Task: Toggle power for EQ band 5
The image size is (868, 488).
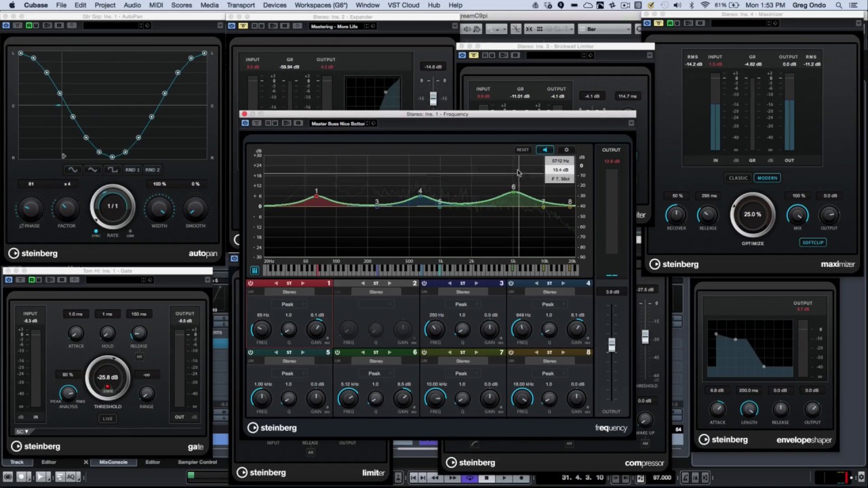Action: tap(250, 352)
